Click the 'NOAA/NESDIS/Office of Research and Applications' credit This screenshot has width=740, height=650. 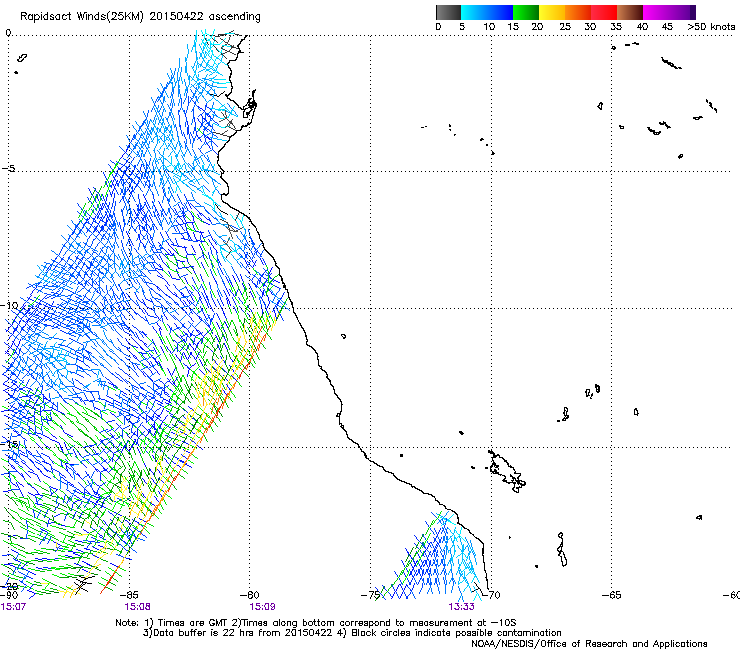pyautogui.click(x=589, y=644)
